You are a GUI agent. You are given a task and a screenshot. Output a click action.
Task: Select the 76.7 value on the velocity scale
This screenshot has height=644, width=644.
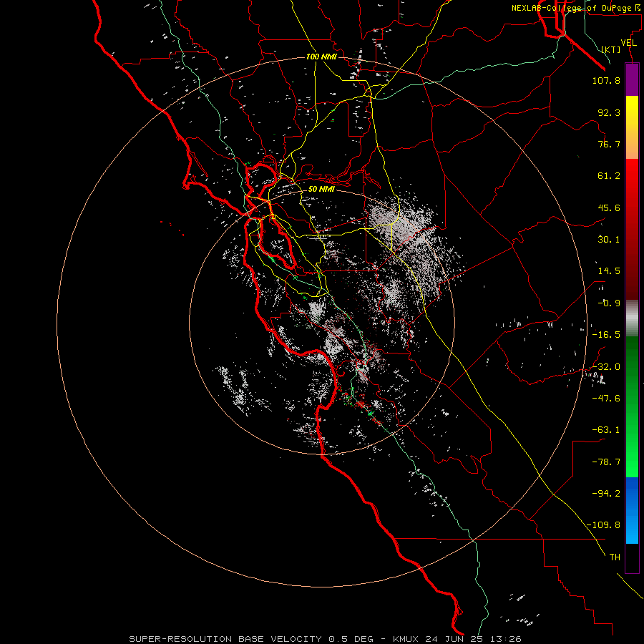[x=609, y=144]
